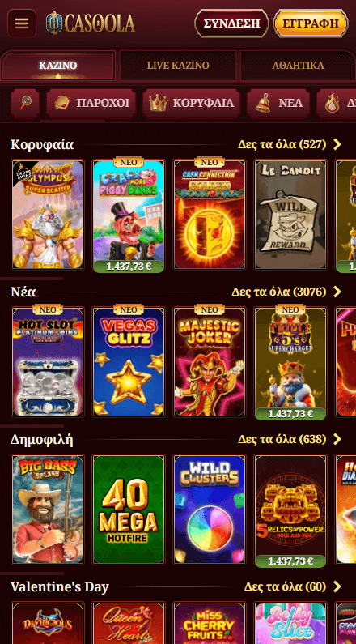The height and width of the screenshot is (644, 356).
Task: Select the ΝΕΑ bell category
Action: coord(278,103)
